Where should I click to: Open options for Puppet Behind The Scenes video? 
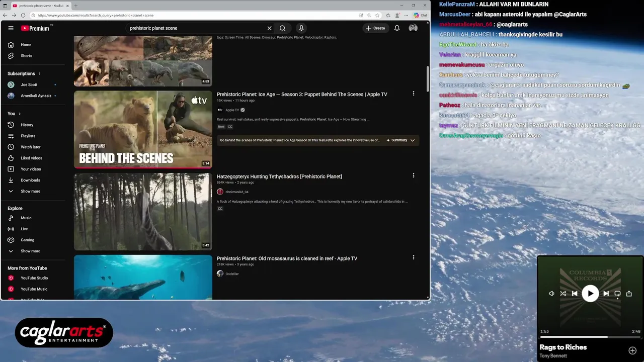point(414,94)
